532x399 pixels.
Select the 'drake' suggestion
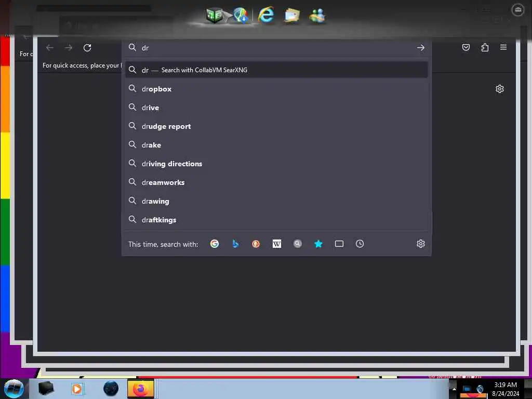point(276,145)
